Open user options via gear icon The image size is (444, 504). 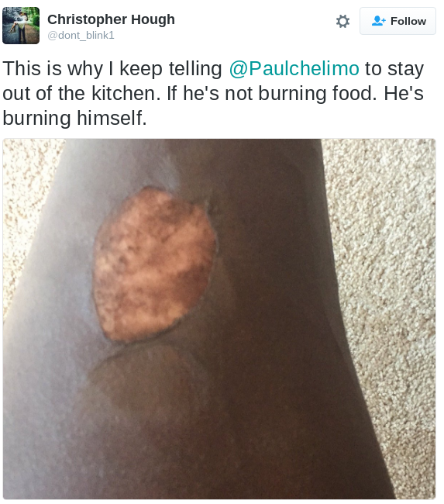coord(342,21)
